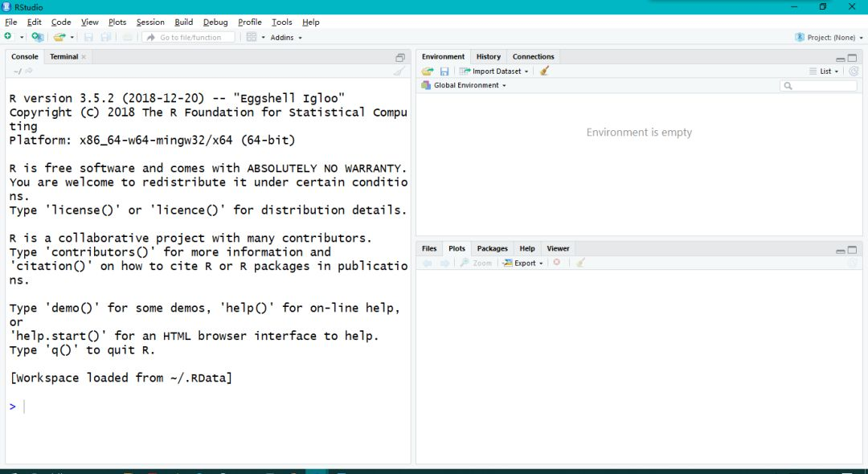Click the plot Zoom button
The image size is (868, 474).
point(476,264)
